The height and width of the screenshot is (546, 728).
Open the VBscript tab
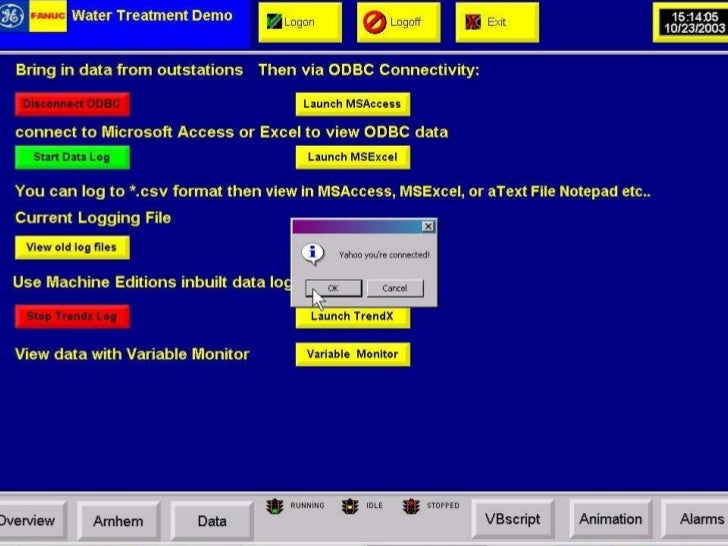[513, 519]
